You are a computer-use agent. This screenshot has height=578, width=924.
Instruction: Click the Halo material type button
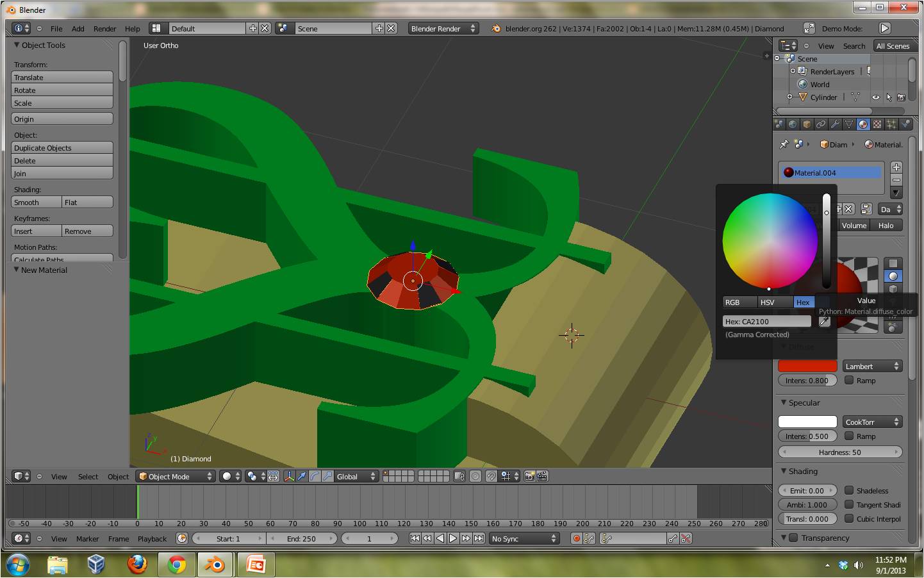pyautogui.click(x=886, y=225)
